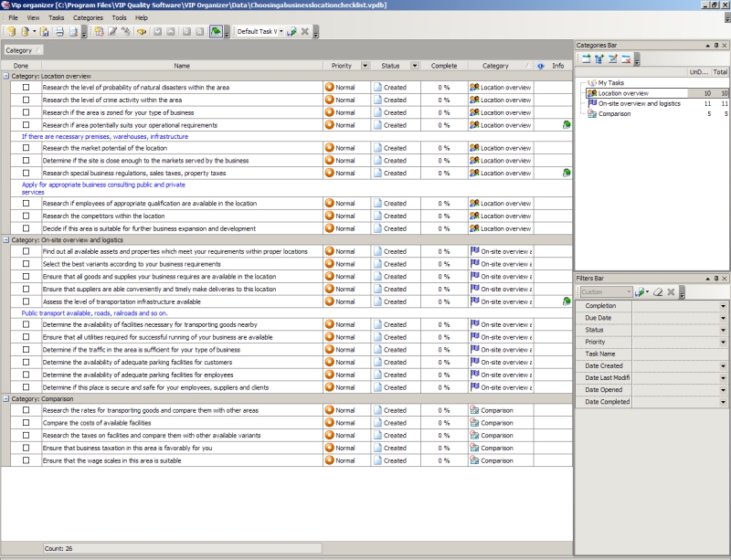Open the Categories menu
The width and height of the screenshot is (731, 560).
coord(88,17)
